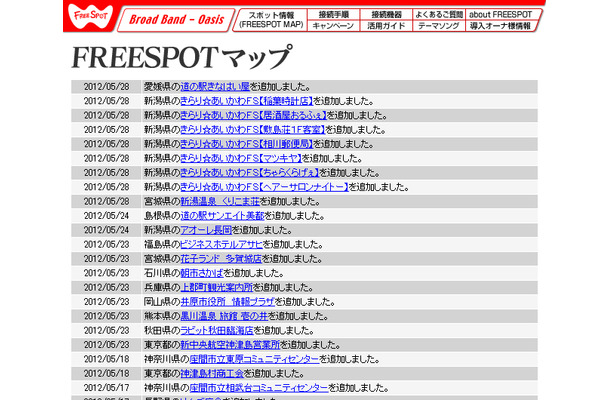Open the 接続手順 menu item

[334, 15]
